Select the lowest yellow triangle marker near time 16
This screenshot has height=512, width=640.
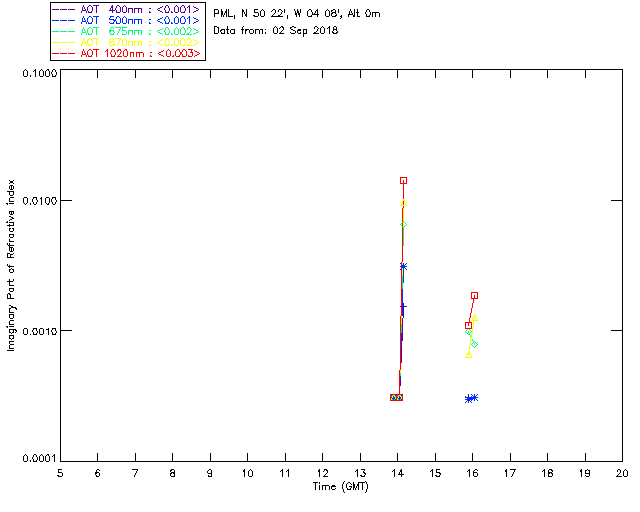469,355
